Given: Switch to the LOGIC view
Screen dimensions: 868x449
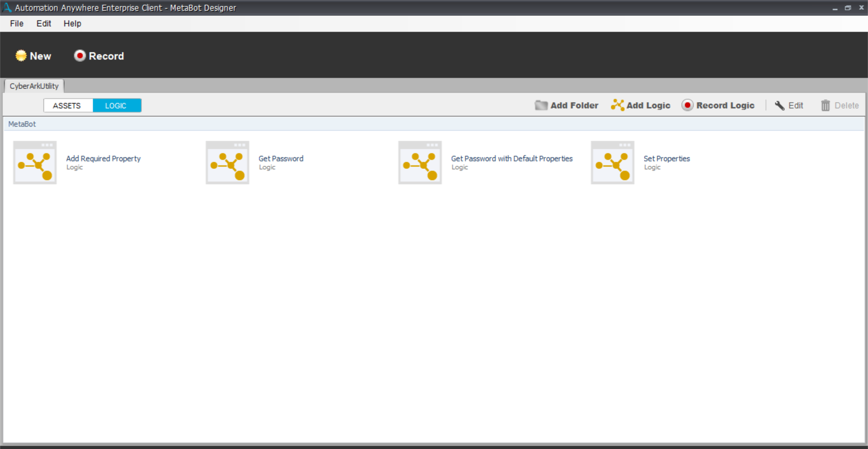Looking at the screenshot, I should (x=117, y=106).
